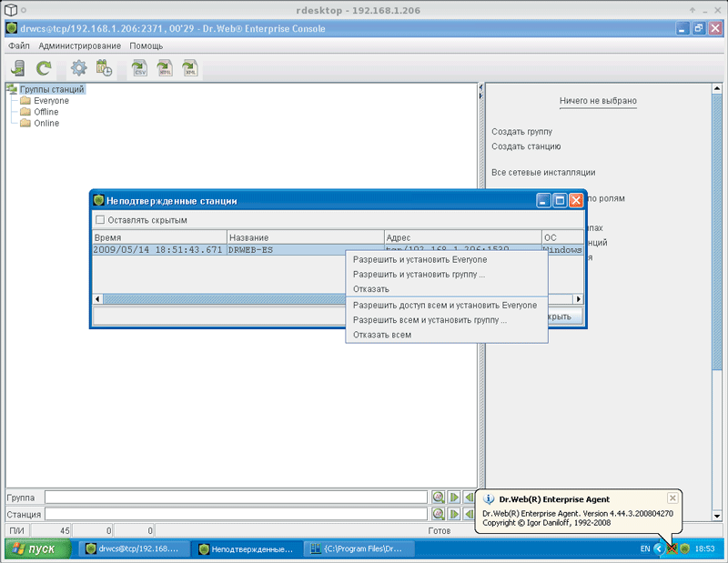Image resolution: width=728 pixels, height=563 pixels.
Task: Click the dialog's horizontal scrollbar thumb
Action: tap(224, 299)
